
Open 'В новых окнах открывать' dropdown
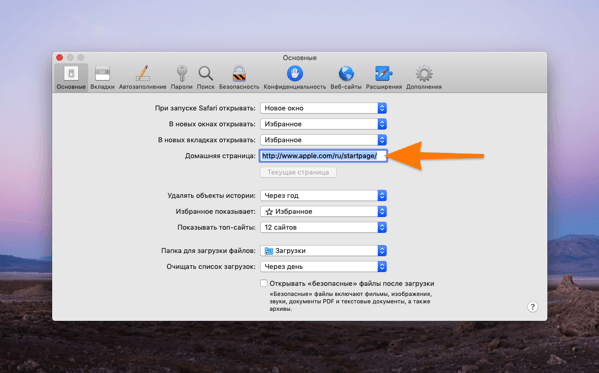(324, 124)
